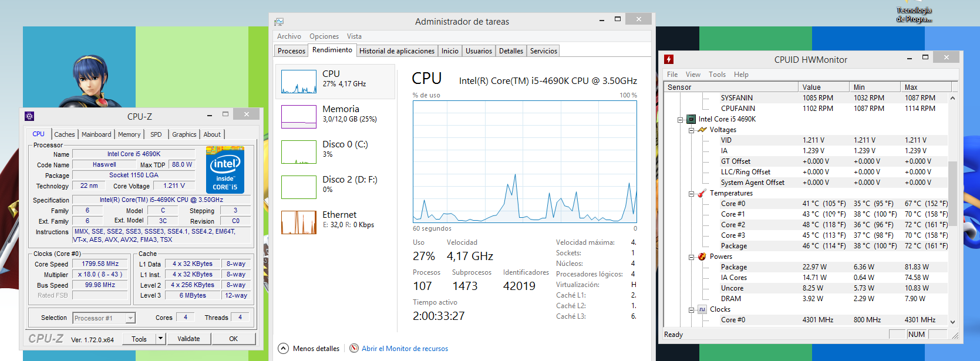This screenshot has height=361, width=980.
Task: Open the Help menu in HWMonitor
Action: [x=741, y=75]
